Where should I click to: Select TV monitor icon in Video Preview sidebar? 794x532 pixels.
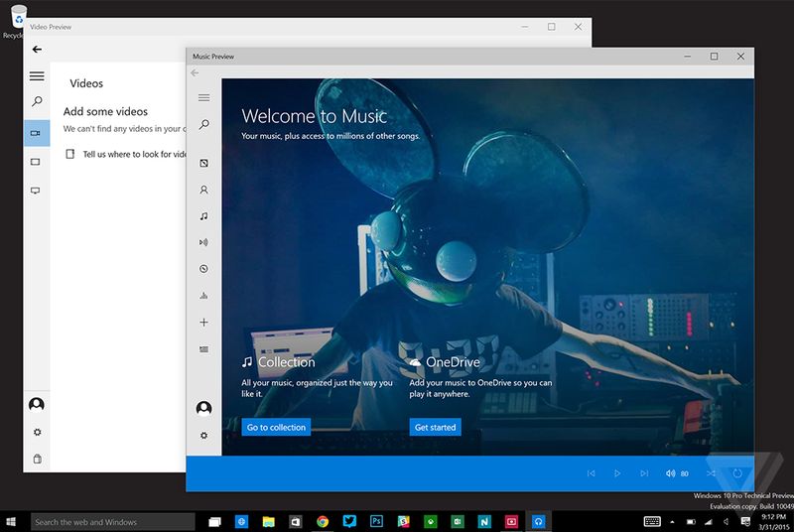coord(36,191)
